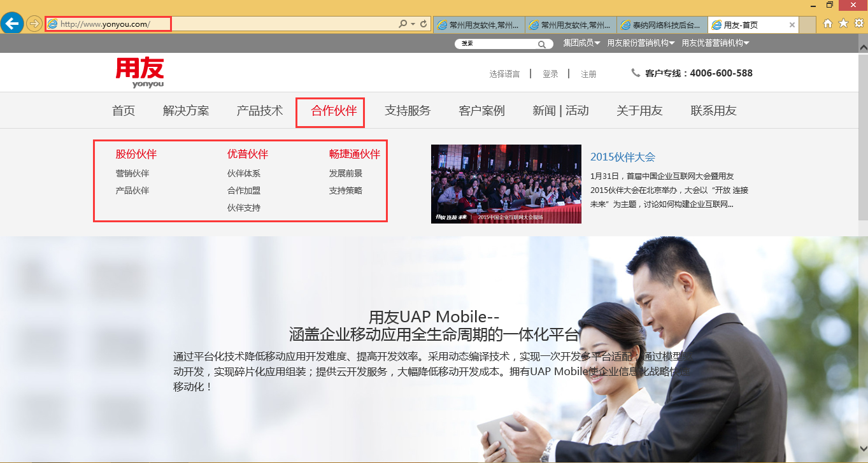This screenshot has height=463, width=868.
Task: Click the 股份伙伴 heading link
Action: [x=136, y=154]
